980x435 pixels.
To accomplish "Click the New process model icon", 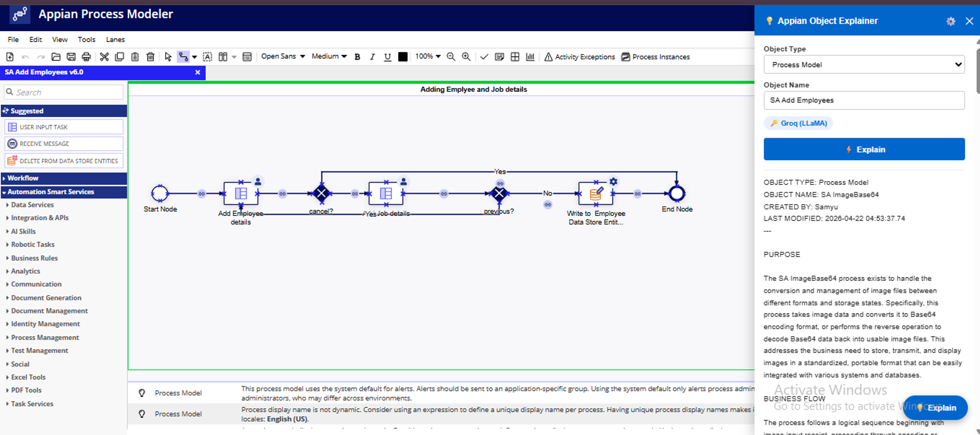I will [x=10, y=57].
